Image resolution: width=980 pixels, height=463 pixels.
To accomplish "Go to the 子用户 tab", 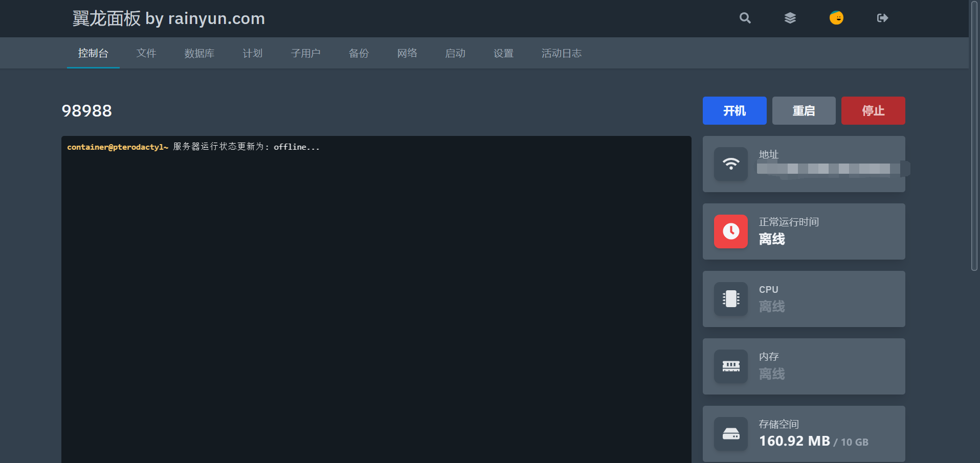I will (x=306, y=53).
